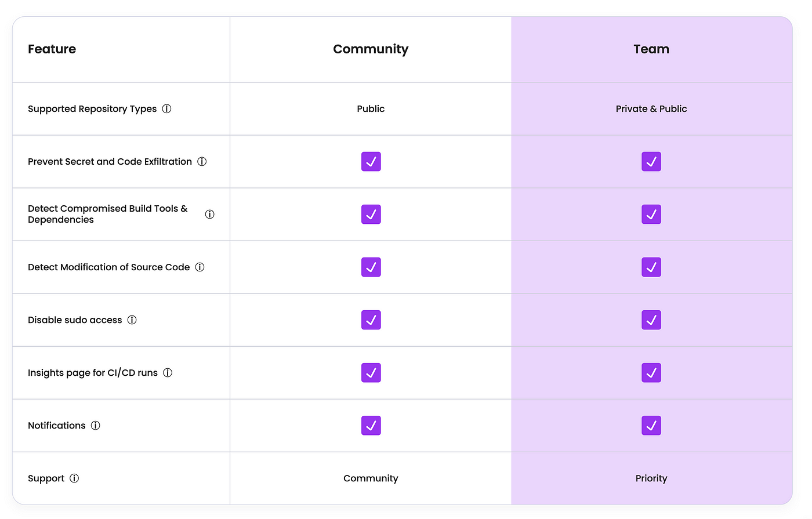This screenshot has height=519, width=812.
Task: Open info for Detect Compromised Build Tools & Dependencies
Action: (209, 214)
